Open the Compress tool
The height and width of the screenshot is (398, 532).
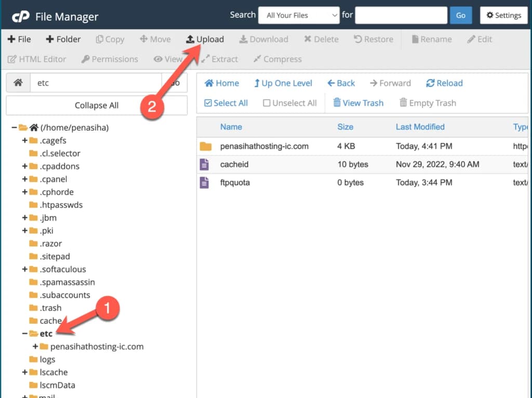coord(277,59)
